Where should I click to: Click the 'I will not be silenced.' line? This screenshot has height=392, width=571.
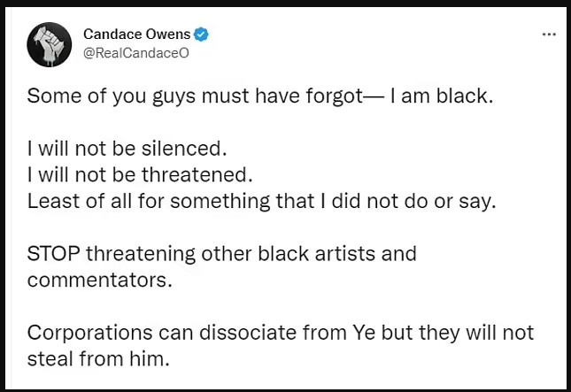click(127, 149)
